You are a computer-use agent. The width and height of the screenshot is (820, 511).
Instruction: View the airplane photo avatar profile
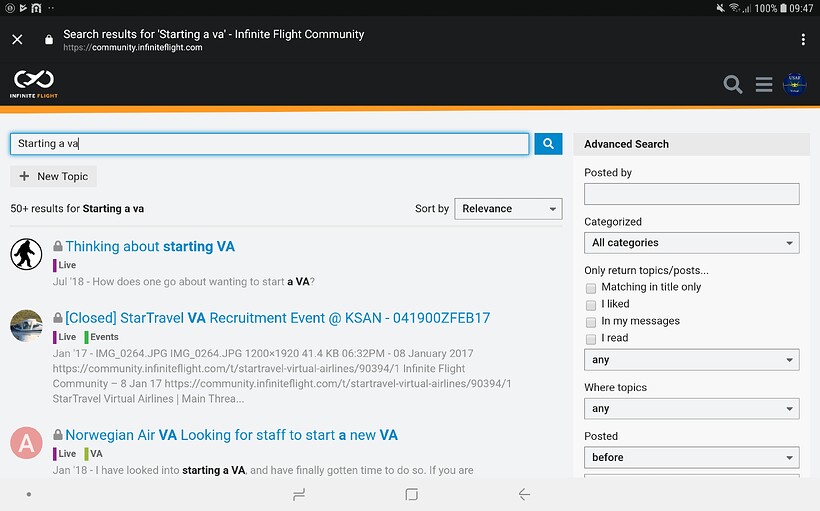pos(26,325)
